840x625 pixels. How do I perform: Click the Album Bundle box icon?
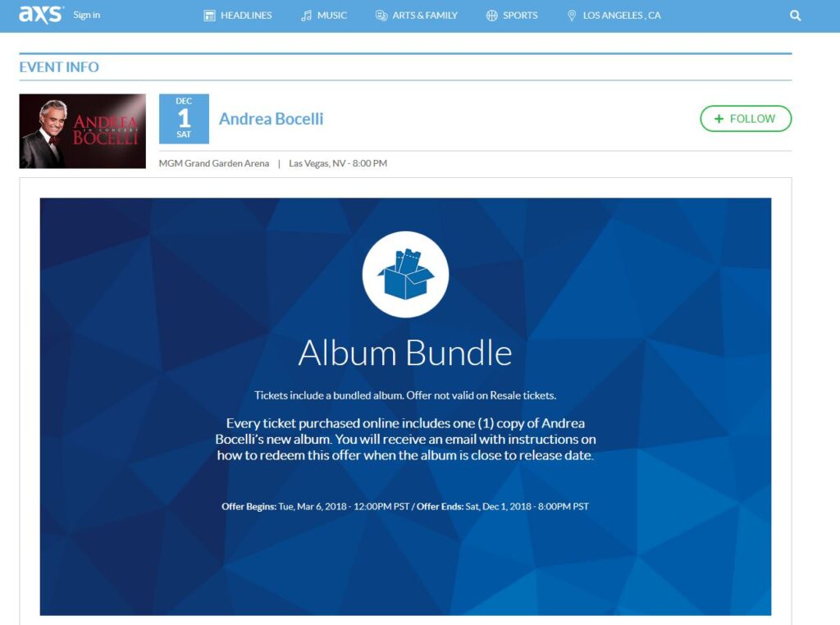click(405, 274)
